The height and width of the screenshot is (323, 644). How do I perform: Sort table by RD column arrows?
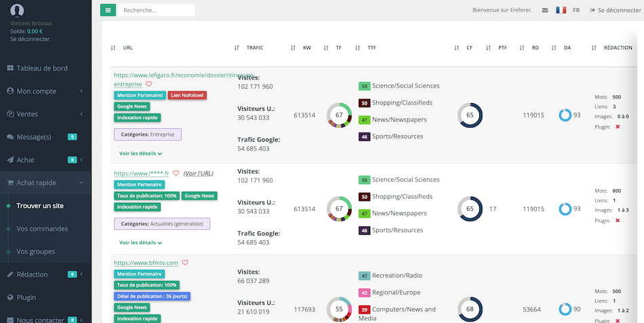click(521, 47)
